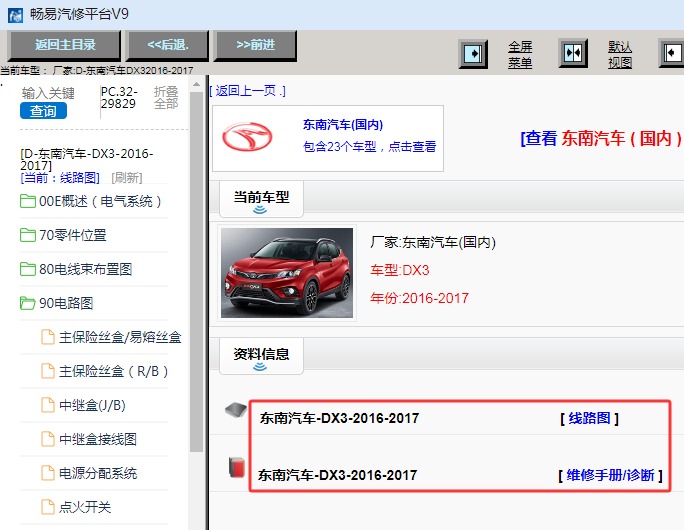Open 主保险丝盒（R/B）document
This screenshot has width=684, height=530.
[114, 371]
